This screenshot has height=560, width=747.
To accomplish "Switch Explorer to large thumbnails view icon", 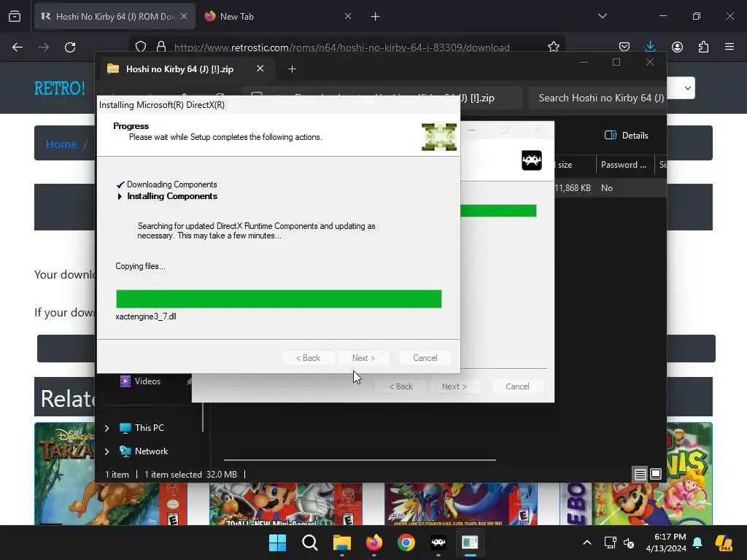I will [x=656, y=474].
